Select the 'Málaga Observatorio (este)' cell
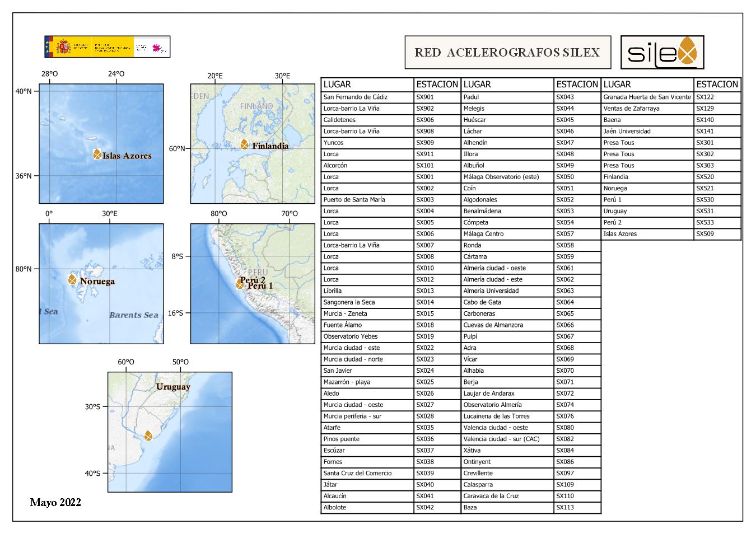Image resolution: width=756 pixels, height=534 pixels. [507, 177]
